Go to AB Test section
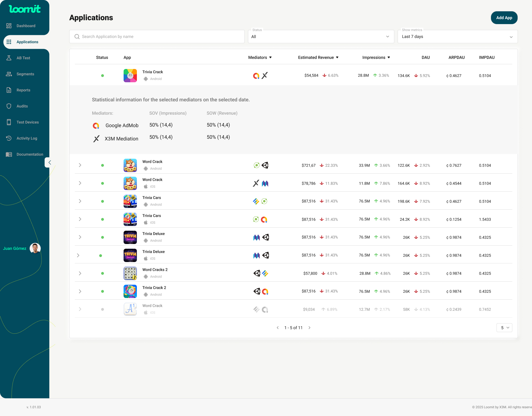Screen dimensions: 532x416 click(23, 58)
